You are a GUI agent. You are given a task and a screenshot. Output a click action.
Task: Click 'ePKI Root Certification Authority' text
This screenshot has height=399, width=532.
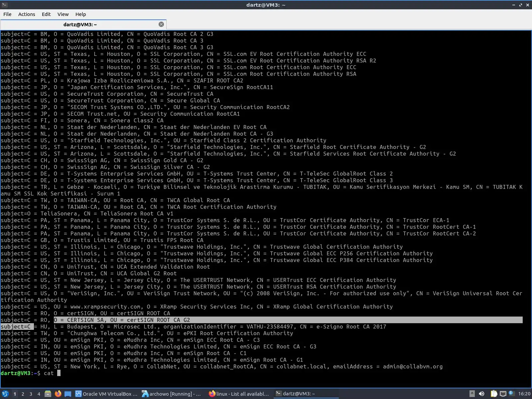(238, 333)
